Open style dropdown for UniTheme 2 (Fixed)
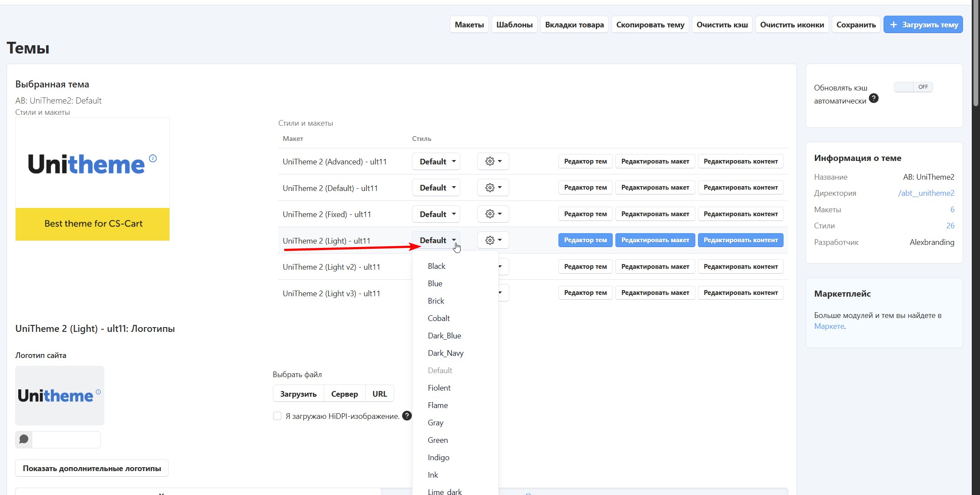The image size is (980, 495). pos(436,214)
